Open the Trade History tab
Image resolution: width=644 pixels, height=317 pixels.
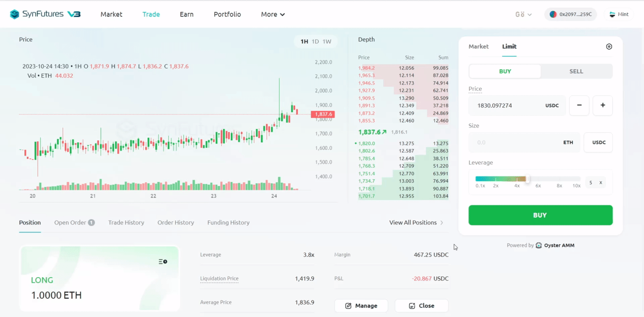tap(126, 223)
